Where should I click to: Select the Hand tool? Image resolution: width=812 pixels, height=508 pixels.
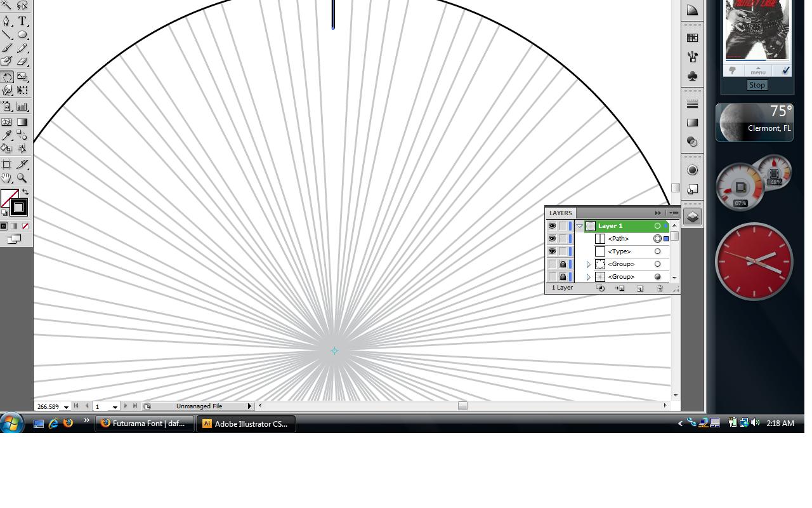pos(7,178)
